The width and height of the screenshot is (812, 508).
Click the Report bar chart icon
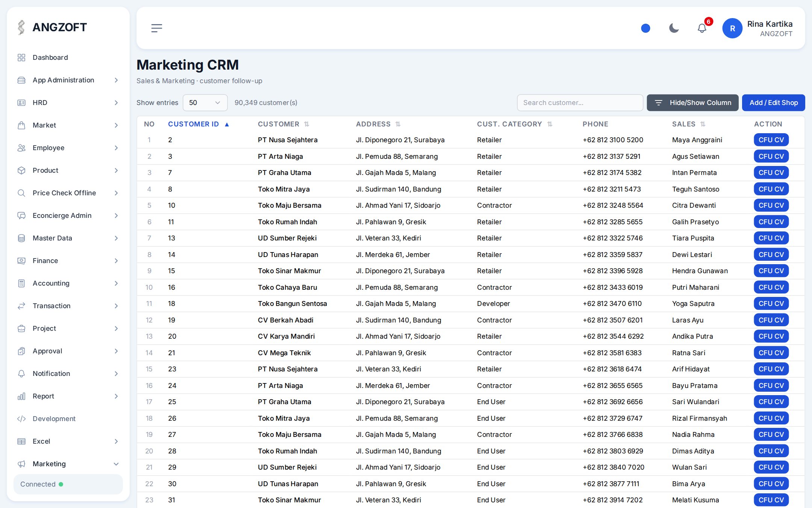tap(21, 396)
